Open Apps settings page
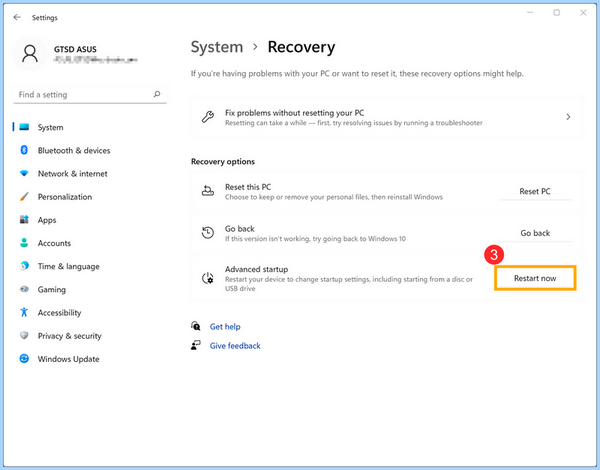 90,220
